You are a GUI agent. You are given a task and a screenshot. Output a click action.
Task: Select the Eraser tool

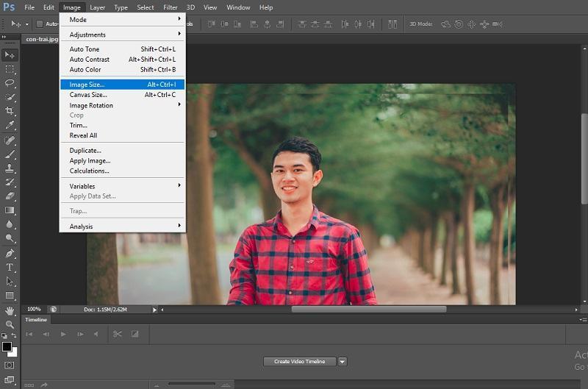point(10,196)
